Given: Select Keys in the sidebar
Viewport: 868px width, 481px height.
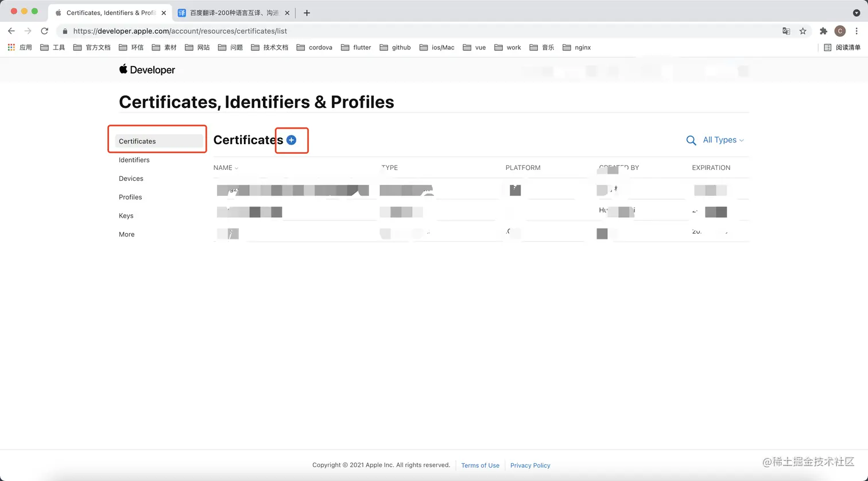Looking at the screenshot, I should point(126,216).
